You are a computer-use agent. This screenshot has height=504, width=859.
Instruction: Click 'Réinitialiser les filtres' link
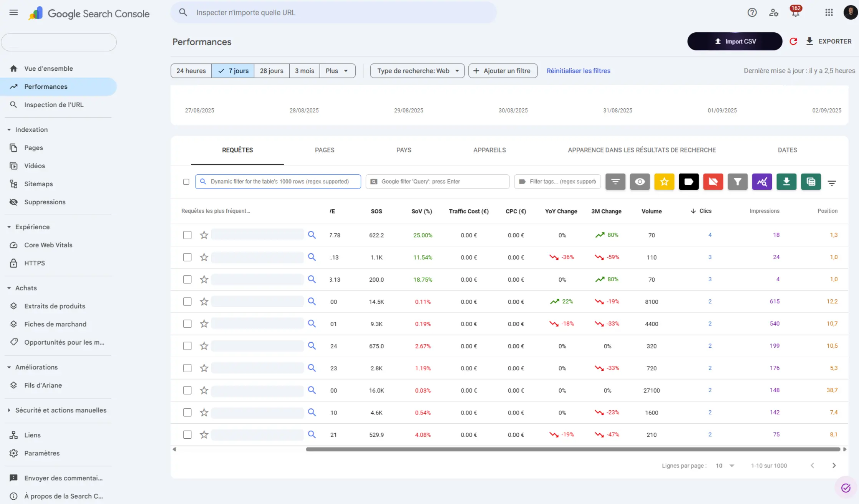point(578,71)
